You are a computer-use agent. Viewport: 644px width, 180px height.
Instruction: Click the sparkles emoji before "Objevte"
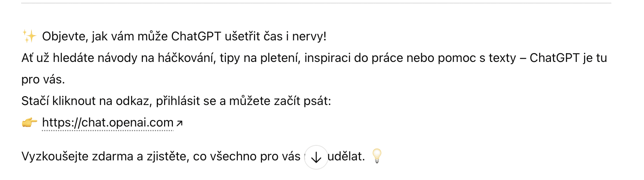(x=29, y=36)
